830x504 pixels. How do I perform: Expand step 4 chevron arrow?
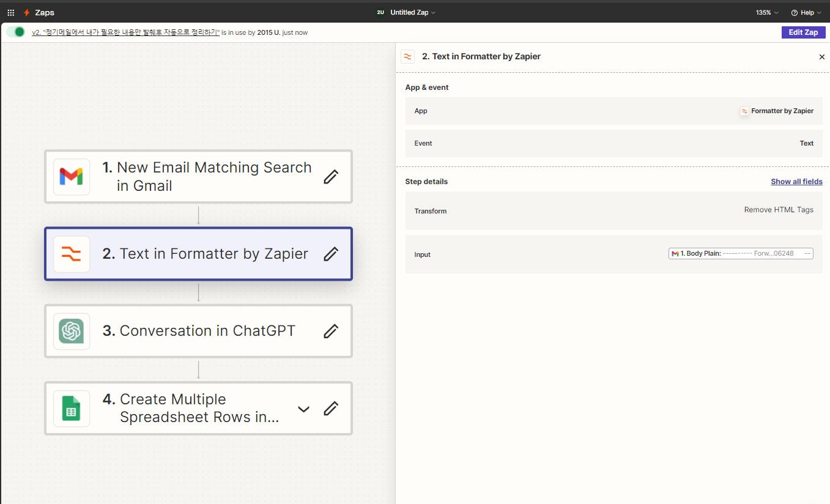point(303,409)
